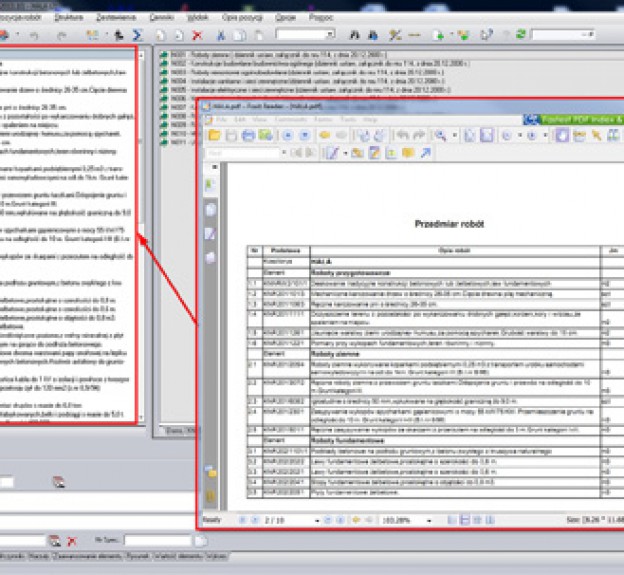Click the yellow select arrow tool in Foxit
Viewport: 624px width, 575px height.
pos(596,135)
